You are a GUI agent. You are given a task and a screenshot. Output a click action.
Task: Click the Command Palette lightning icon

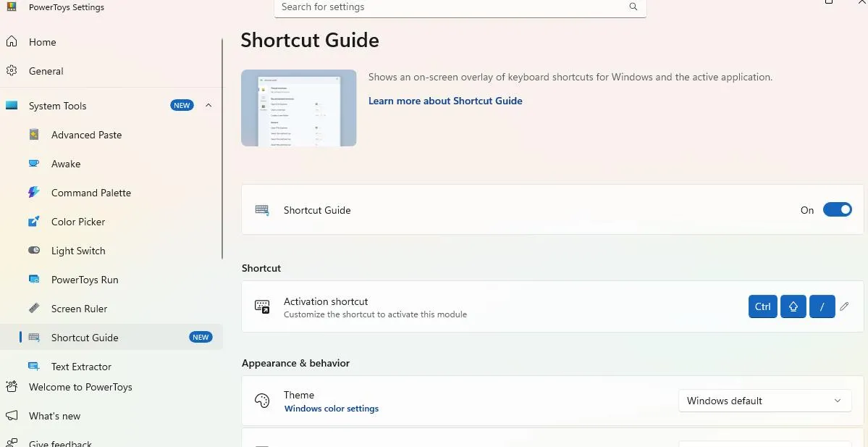[34, 192]
